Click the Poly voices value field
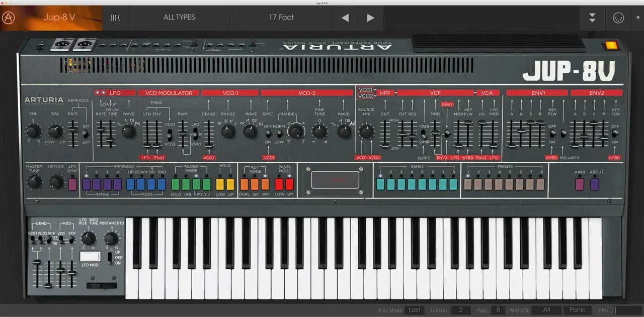Viewport: 644px width, 317px height. coord(498,310)
